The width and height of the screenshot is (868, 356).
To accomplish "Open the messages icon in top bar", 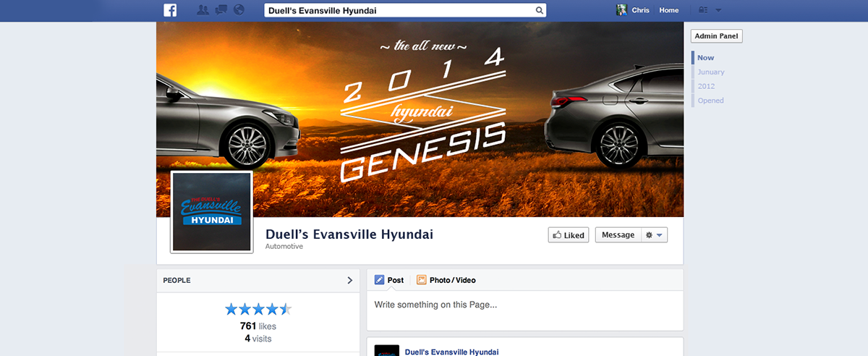I will coord(221,10).
